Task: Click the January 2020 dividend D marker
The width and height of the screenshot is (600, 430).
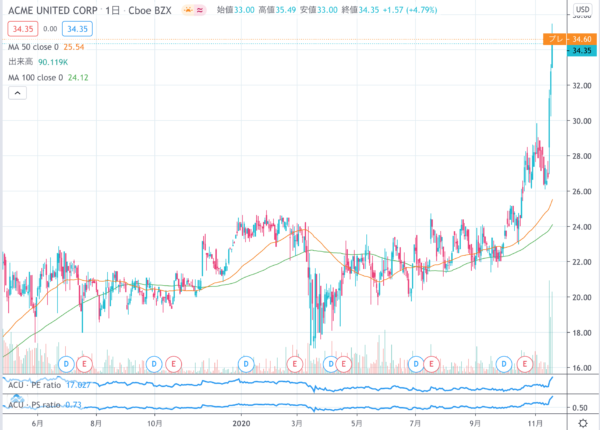Action: (246, 364)
